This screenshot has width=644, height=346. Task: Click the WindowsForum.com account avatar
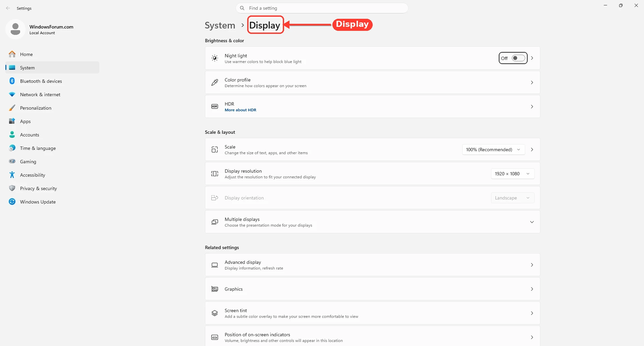tap(15, 29)
